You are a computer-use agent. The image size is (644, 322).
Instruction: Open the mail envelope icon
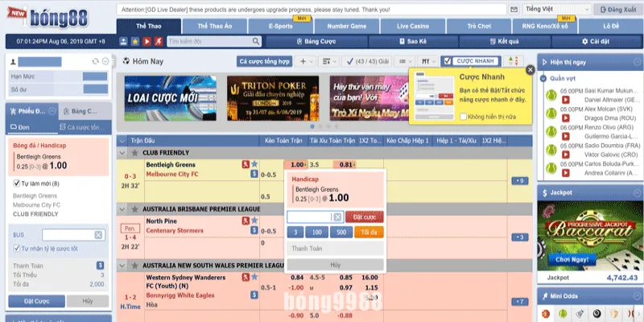point(514,10)
